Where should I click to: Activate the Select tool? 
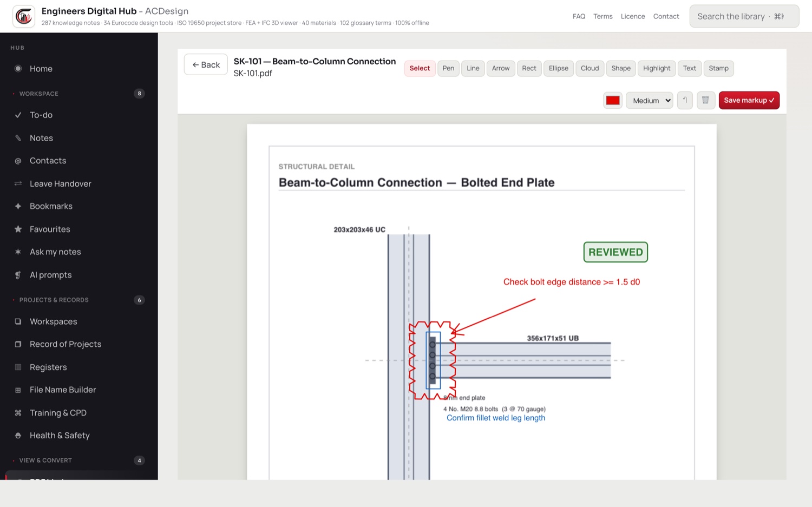point(420,68)
